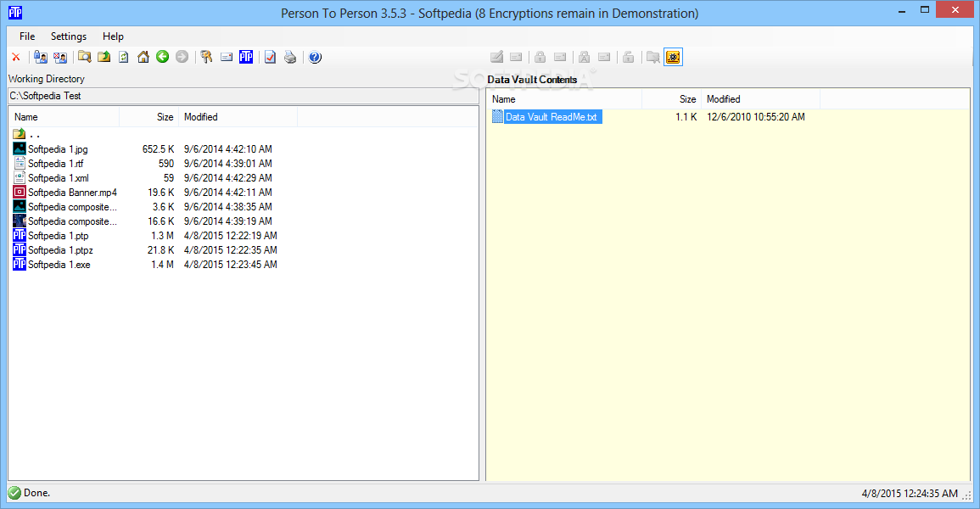Image resolution: width=980 pixels, height=509 pixels.
Task: Click the 12/6/2010 10:55:20 AM vault date
Action: 756,117
